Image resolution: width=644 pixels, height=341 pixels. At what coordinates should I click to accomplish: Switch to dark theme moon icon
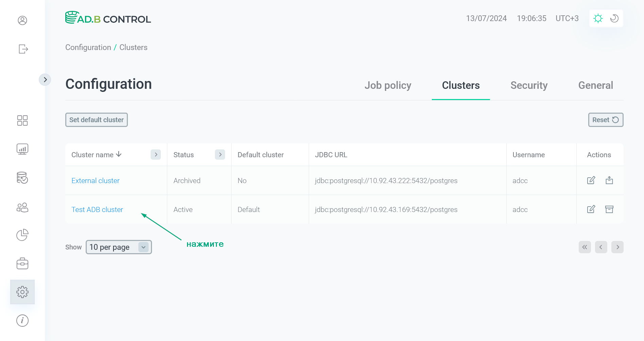614,18
